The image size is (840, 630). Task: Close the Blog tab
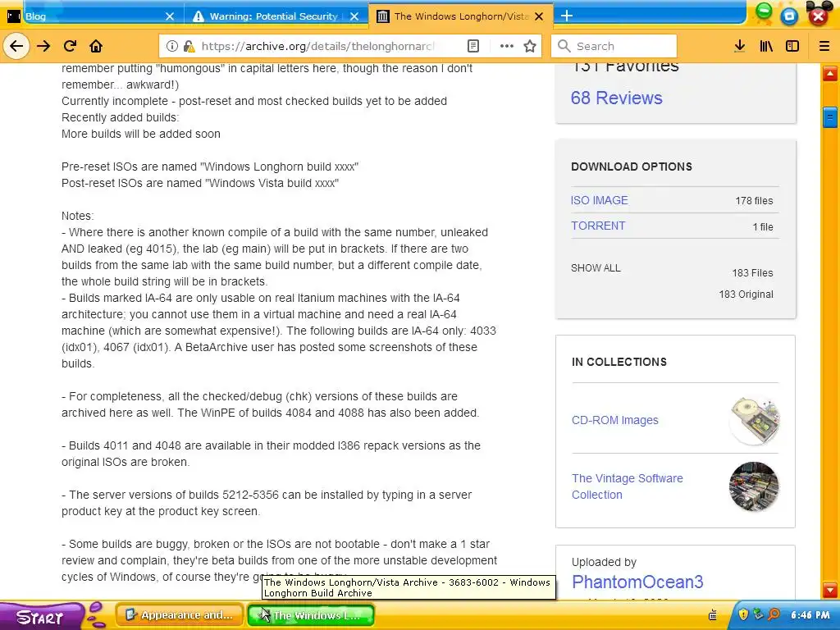(x=170, y=16)
